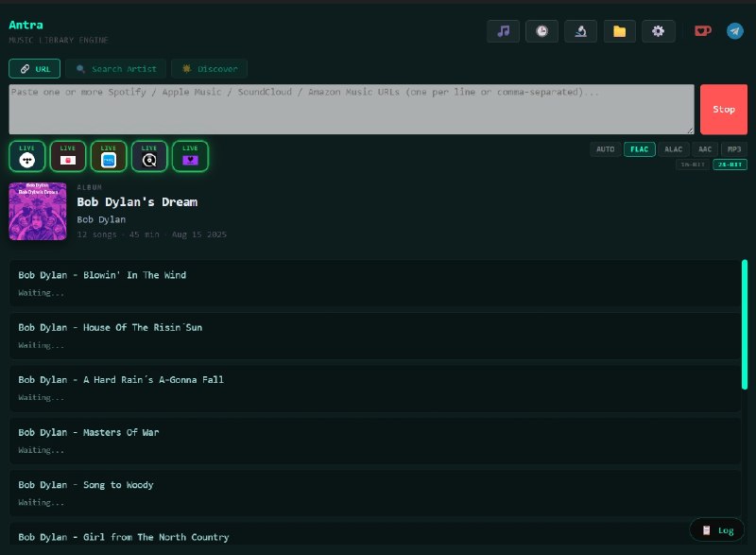Select the 16-bit depth option
This screenshot has width=756, height=555.
click(x=693, y=165)
